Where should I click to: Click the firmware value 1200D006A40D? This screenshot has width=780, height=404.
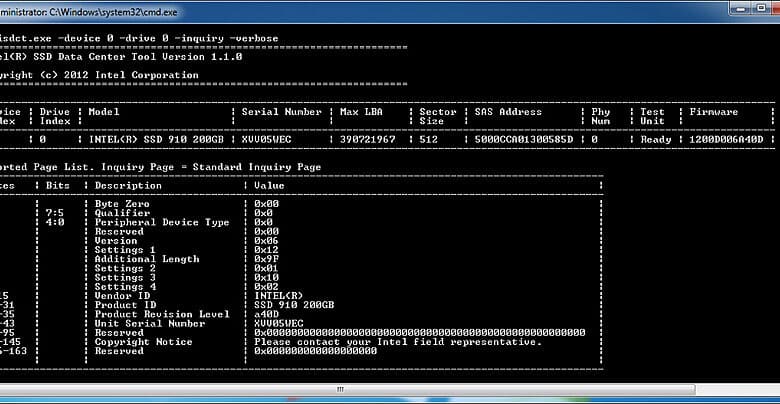tap(726, 140)
